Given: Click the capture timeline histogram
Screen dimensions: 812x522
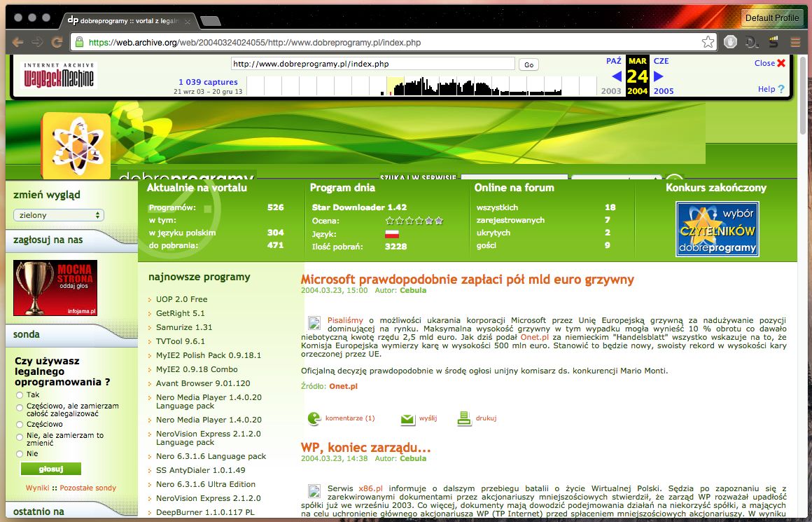Looking at the screenshot, I should click(x=421, y=86).
